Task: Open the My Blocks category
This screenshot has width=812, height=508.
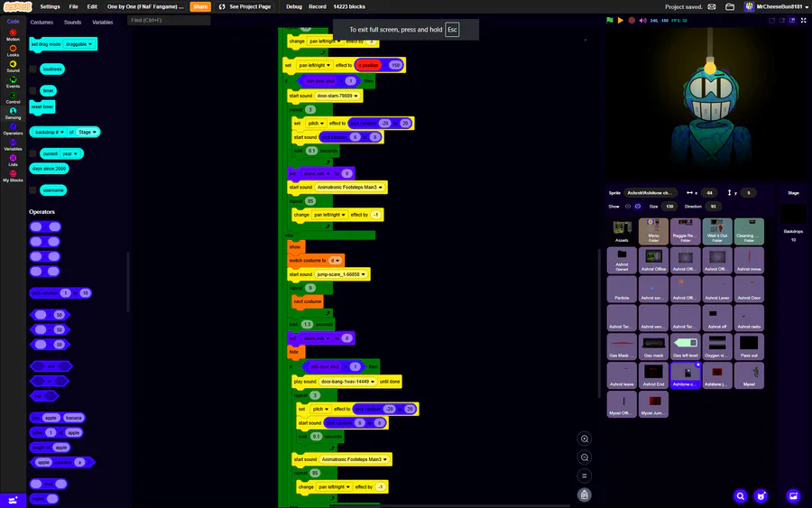Action: 13,176
